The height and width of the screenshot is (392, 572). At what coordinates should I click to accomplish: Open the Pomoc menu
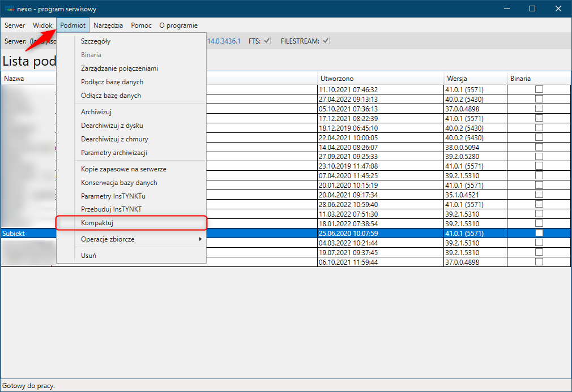tap(141, 25)
